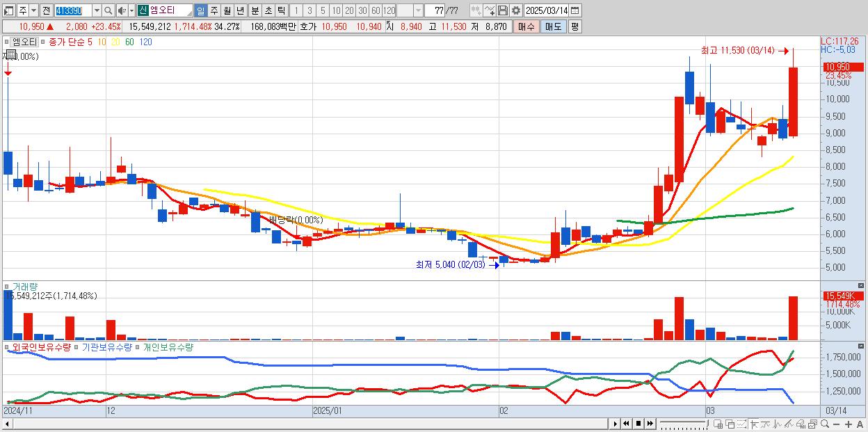Toggle 종가 단순 moving average legend checkbox
Viewport: 868px width, 432px height.
(44, 42)
